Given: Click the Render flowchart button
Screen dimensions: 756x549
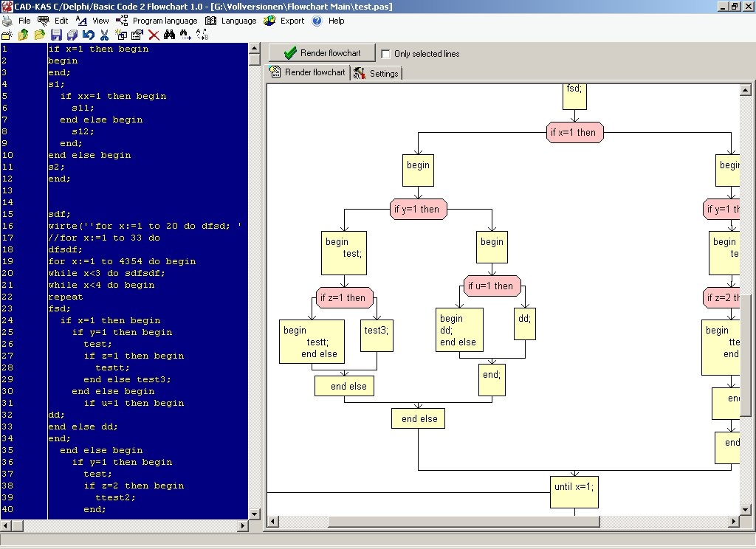Looking at the screenshot, I should coord(321,52).
